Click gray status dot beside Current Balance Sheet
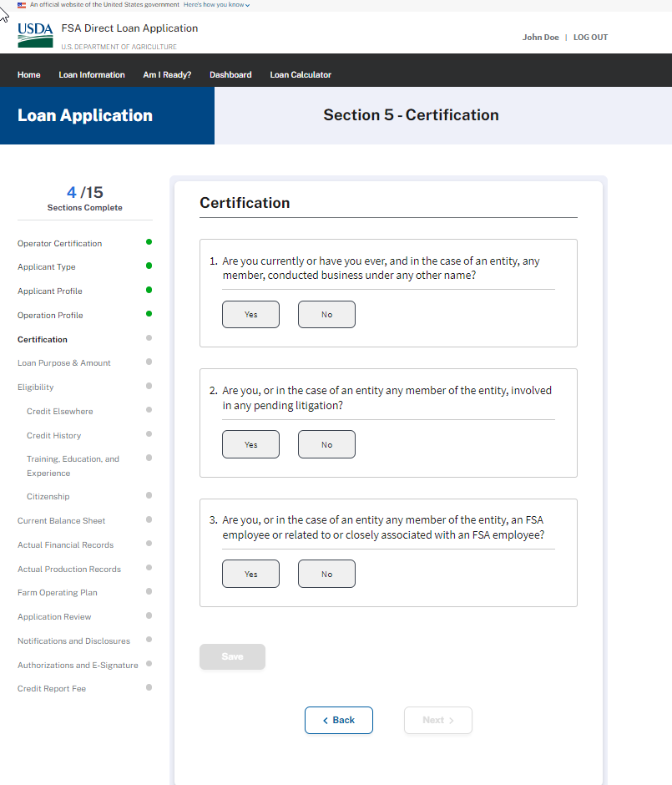672x785 pixels. coord(149,519)
